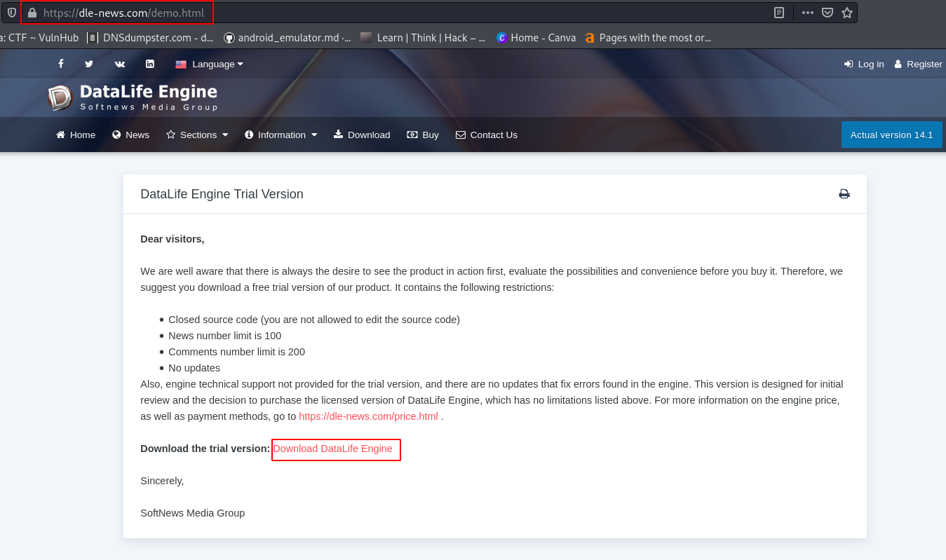Image resolution: width=946 pixels, height=560 pixels.
Task: Click the padlock site security icon
Action: [x=32, y=13]
